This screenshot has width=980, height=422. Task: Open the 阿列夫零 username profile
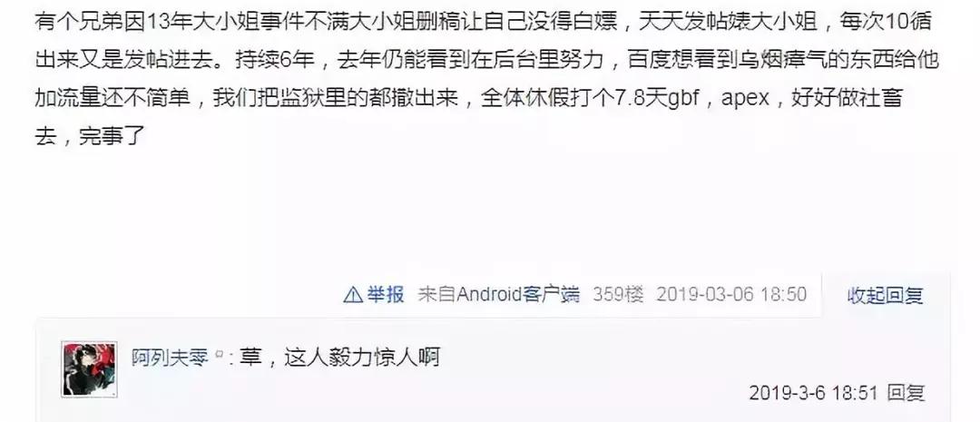pos(171,358)
